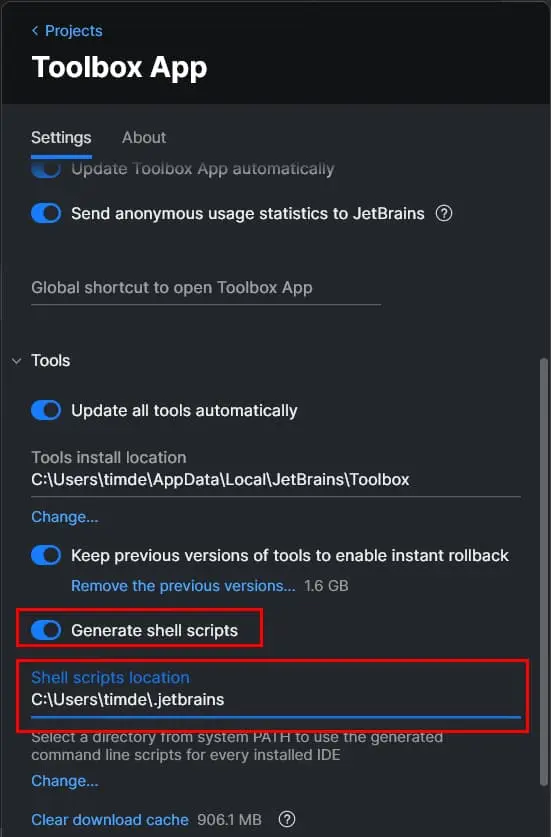Disable Generate shell scripts switch
This screenshot has width=551, height=837.
coord(46,630)
